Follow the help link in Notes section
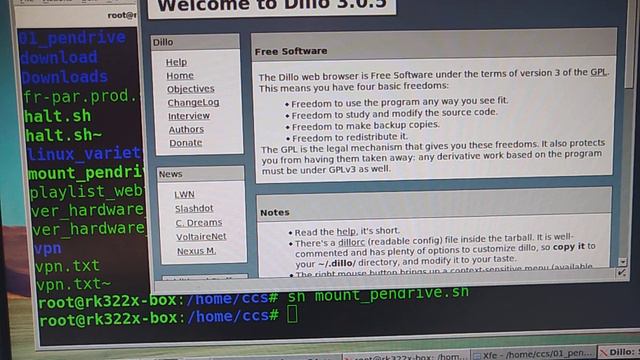 [x=346, y=231]
